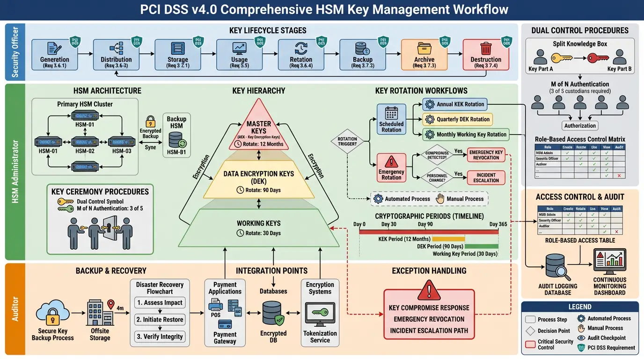Click the Storage stage server icon
This screenshot has height=359, width=644.
coord(178,48)
